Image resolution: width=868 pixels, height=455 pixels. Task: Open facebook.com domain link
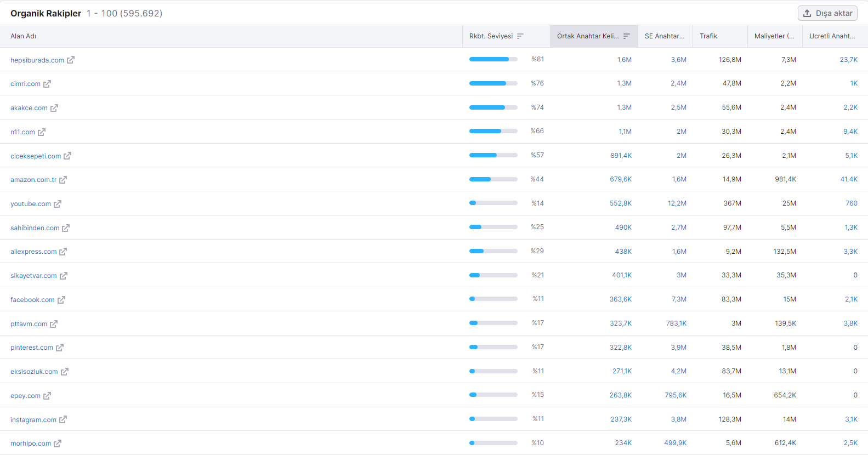(32, 300)
